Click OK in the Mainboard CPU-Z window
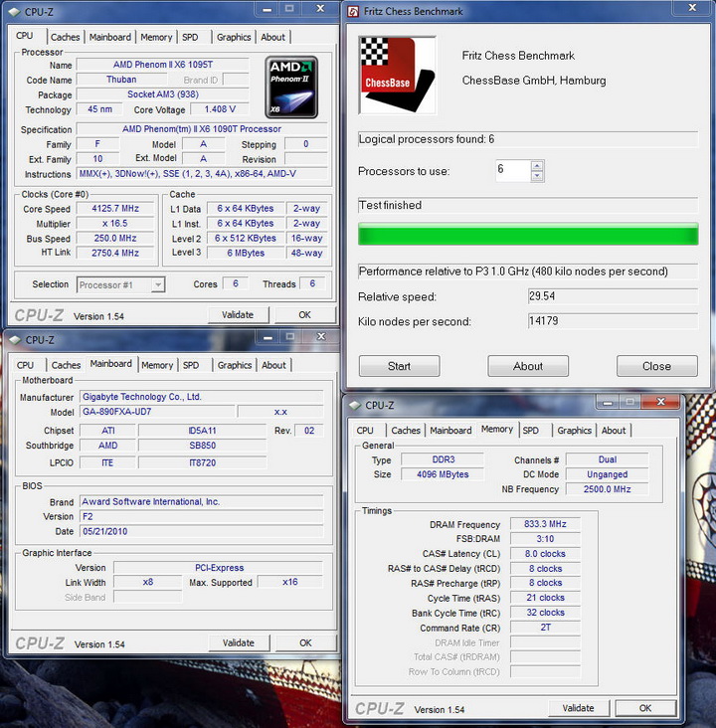The width and height of the screenshot is (716, 728). click(x=305, y=643)
